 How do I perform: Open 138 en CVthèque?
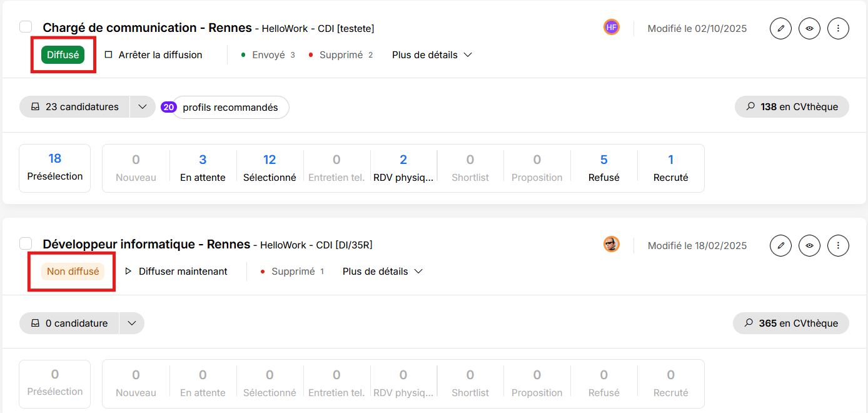(792, 107)
